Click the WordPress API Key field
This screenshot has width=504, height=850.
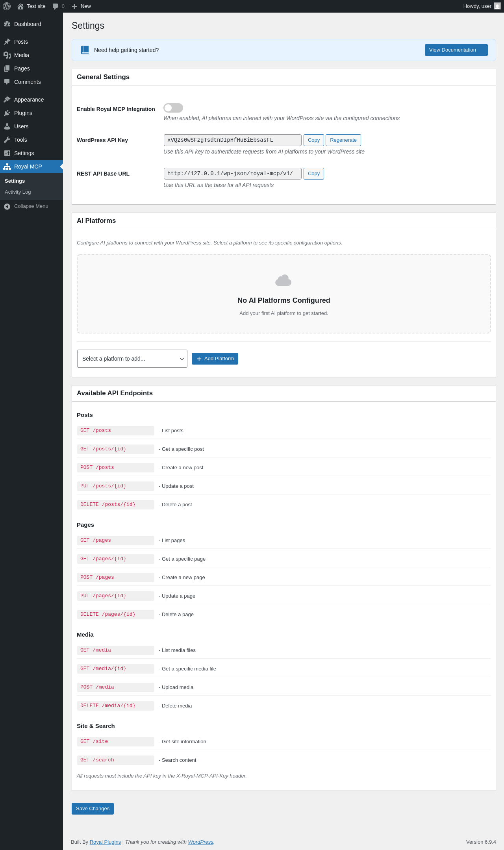(x=233, y=140)
